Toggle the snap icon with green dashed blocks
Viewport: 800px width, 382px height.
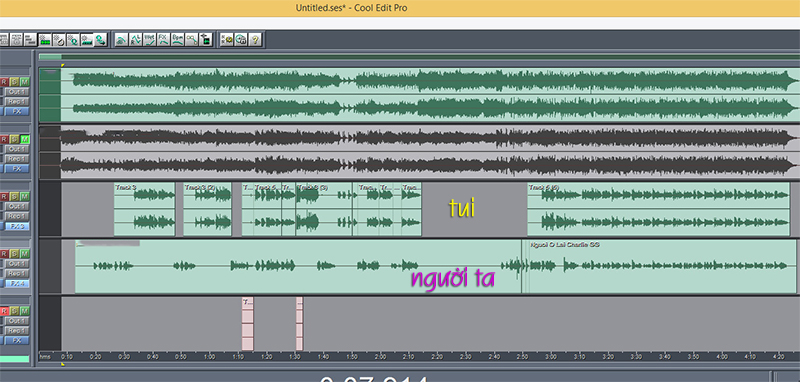point(44,39)
